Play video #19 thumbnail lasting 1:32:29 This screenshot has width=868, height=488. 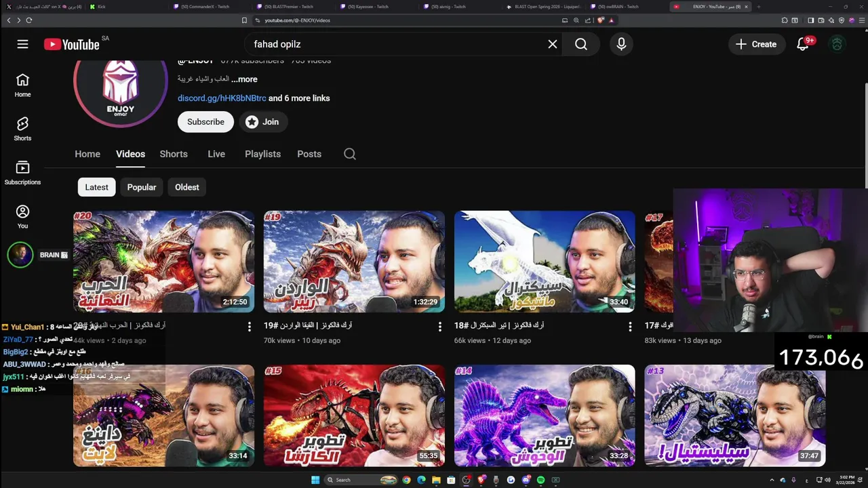[354, 262]
